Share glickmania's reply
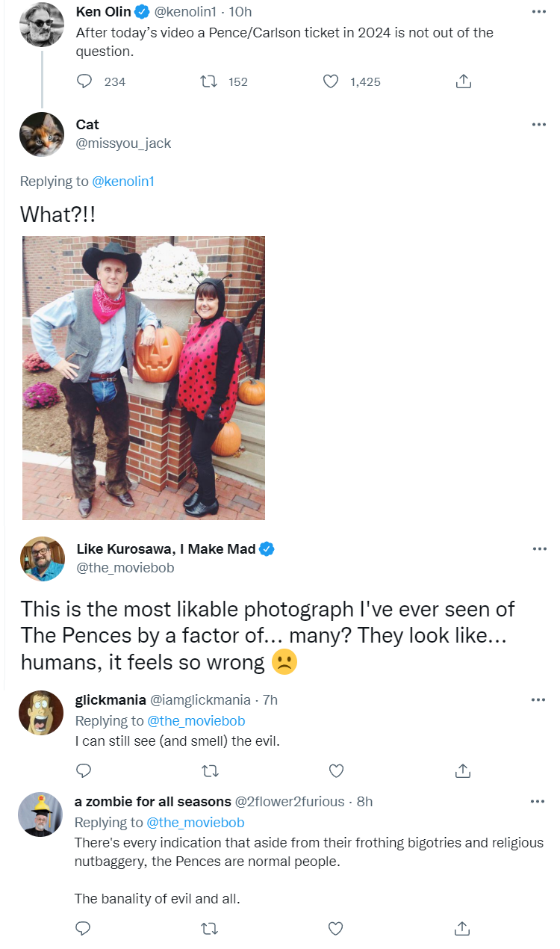This screenshot has height=949, width=560. click(x=462, y=770)
